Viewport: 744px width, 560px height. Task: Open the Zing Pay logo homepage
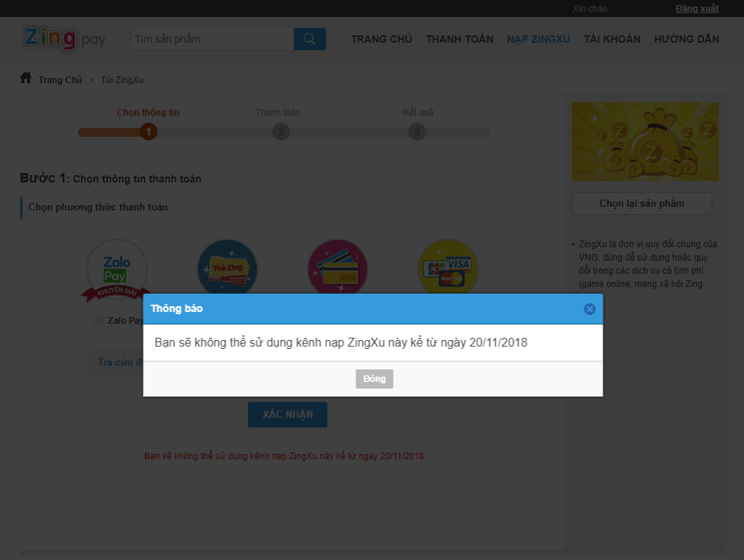tap(63, 38)
